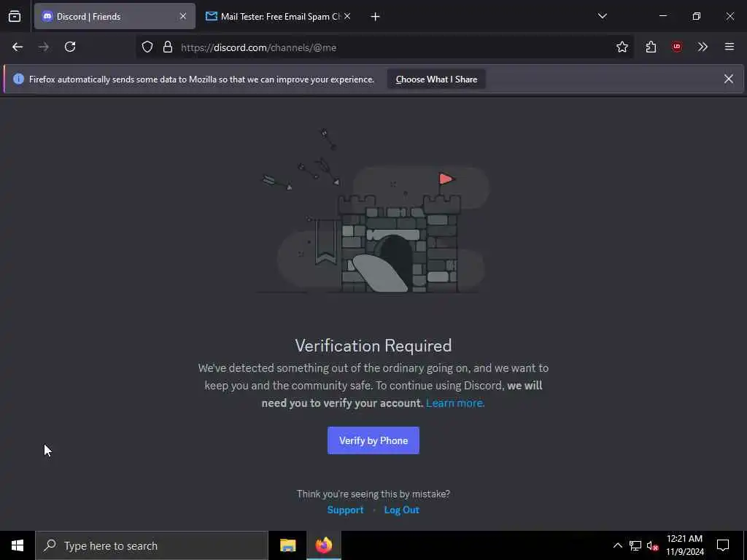
Task: Open the Action Center notifications
Action: click(723, 545)
